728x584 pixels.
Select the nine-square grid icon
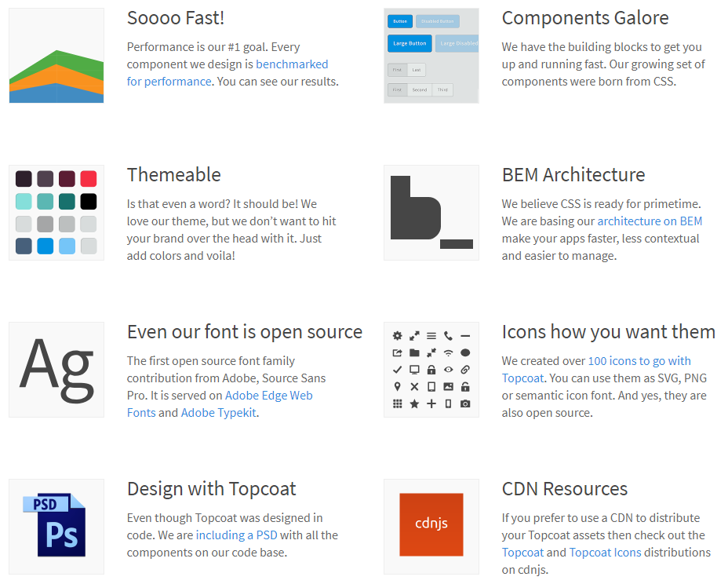click(x=398, y=403)
